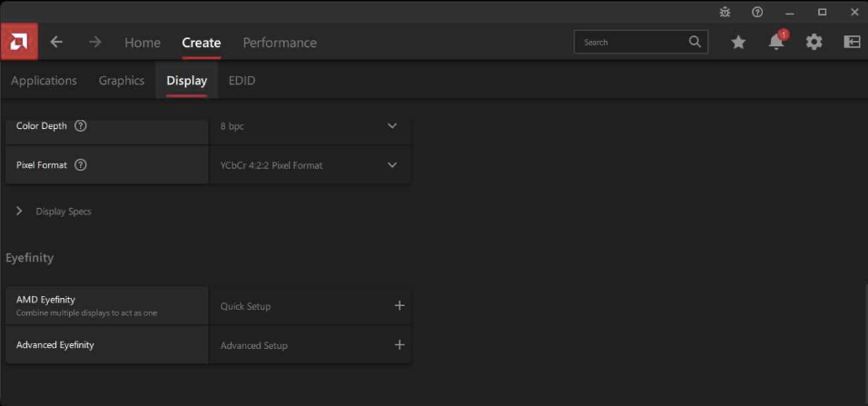Click plus icon for Quick Setup
Viewport: 868px width, 406px height.
[x=399, y=306]
